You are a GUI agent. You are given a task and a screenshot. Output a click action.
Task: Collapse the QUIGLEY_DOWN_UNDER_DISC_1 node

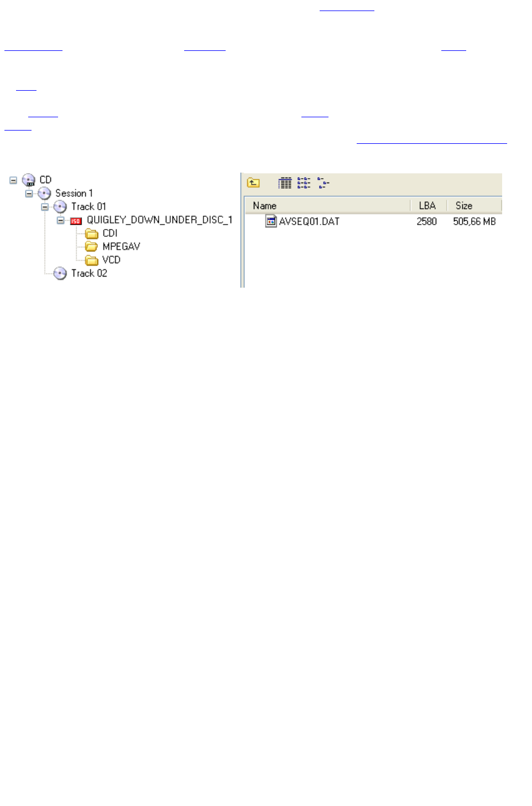(60, 220)
